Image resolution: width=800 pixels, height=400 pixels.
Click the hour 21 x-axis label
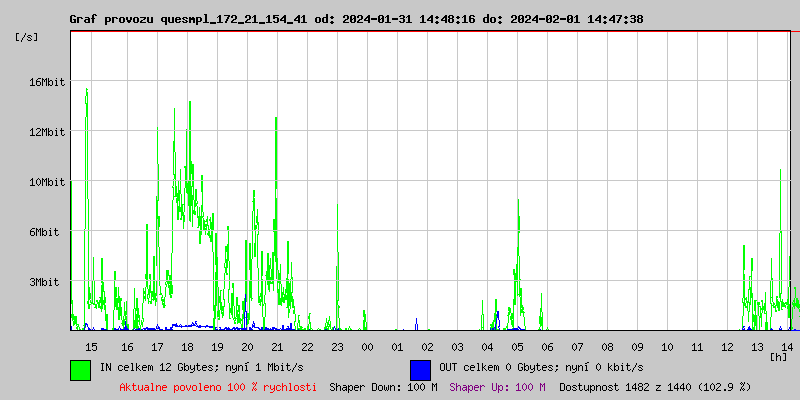[277, 346]
